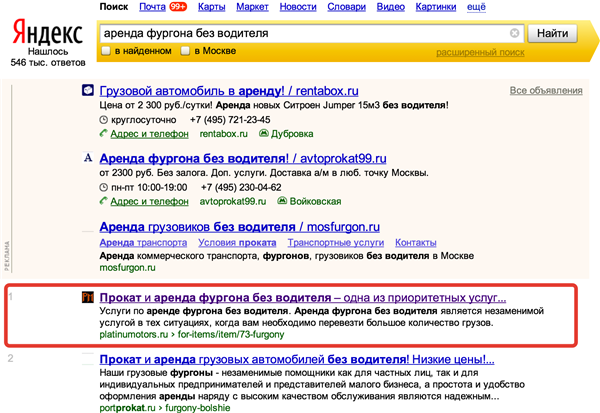Open the 'ещё' services dropdown
The height and width of the screenshot is (413, 600).
tap(476, 7)
